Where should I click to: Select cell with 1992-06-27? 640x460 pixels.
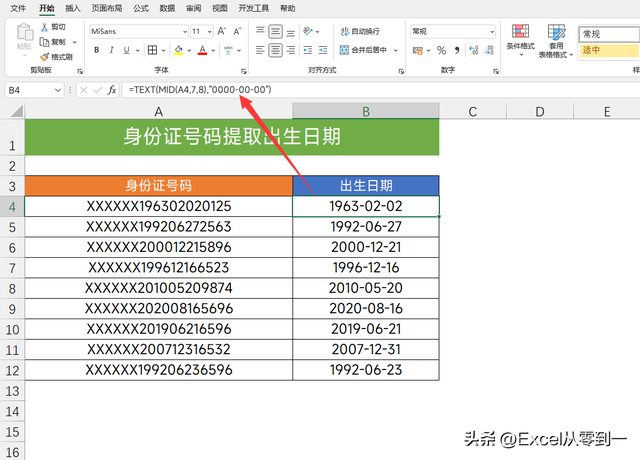coord(366,227)
